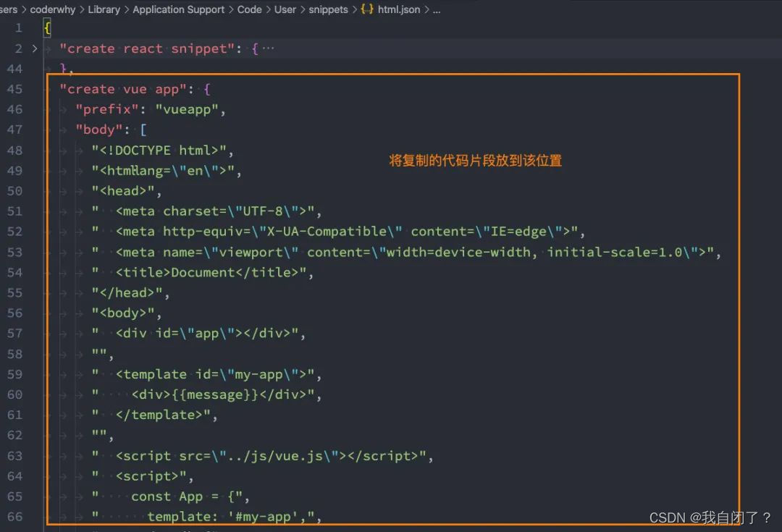Open the snippets breadcrumb folder
Screen dimensions: 782x532
328,9
